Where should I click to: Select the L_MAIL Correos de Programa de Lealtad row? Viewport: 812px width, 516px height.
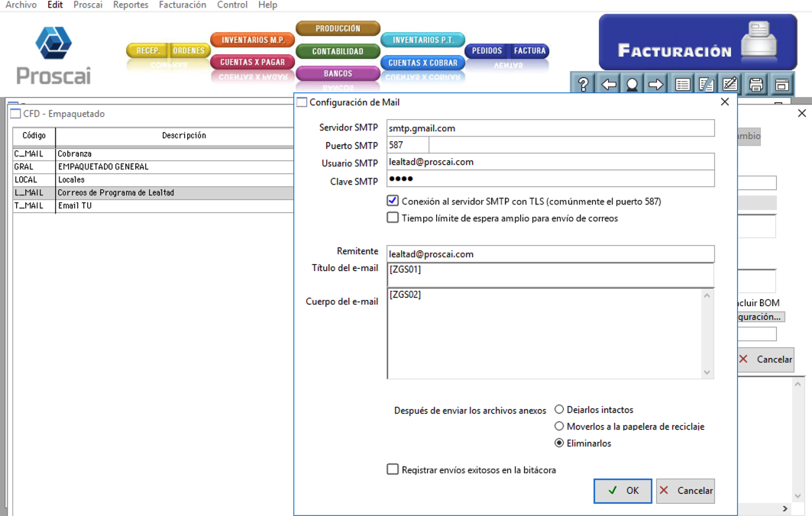point(154,192)
